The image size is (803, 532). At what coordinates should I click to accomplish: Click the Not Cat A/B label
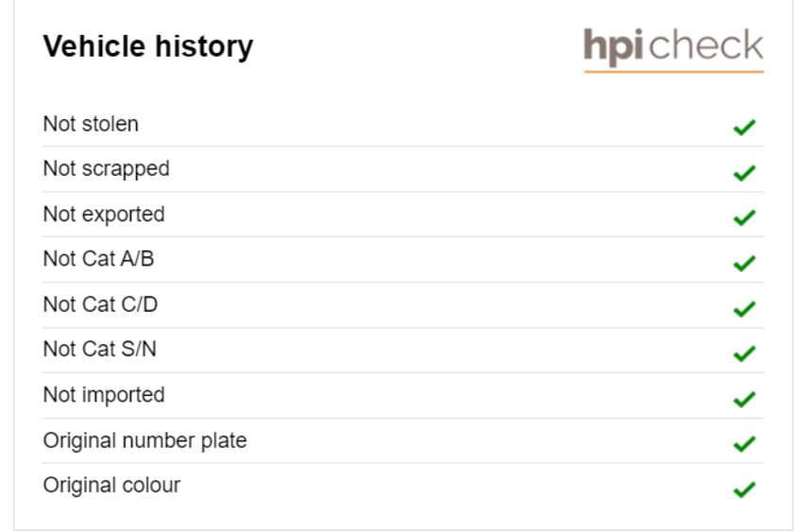tap(98, 259)
